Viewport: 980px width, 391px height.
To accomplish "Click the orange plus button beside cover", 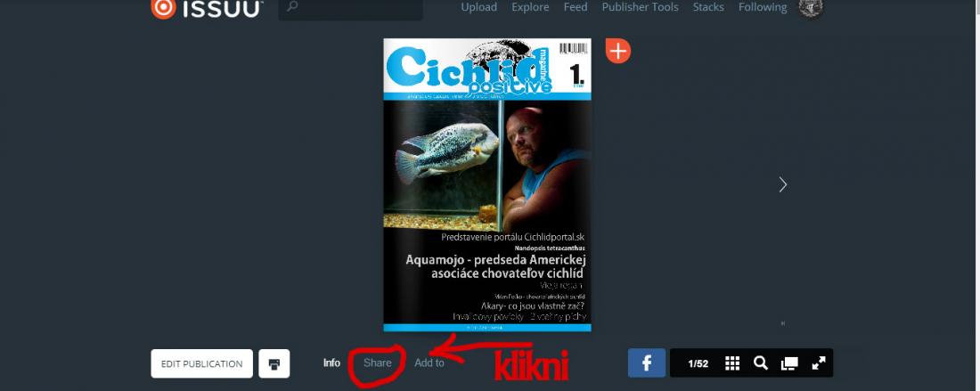I will [x=618, y=51].
